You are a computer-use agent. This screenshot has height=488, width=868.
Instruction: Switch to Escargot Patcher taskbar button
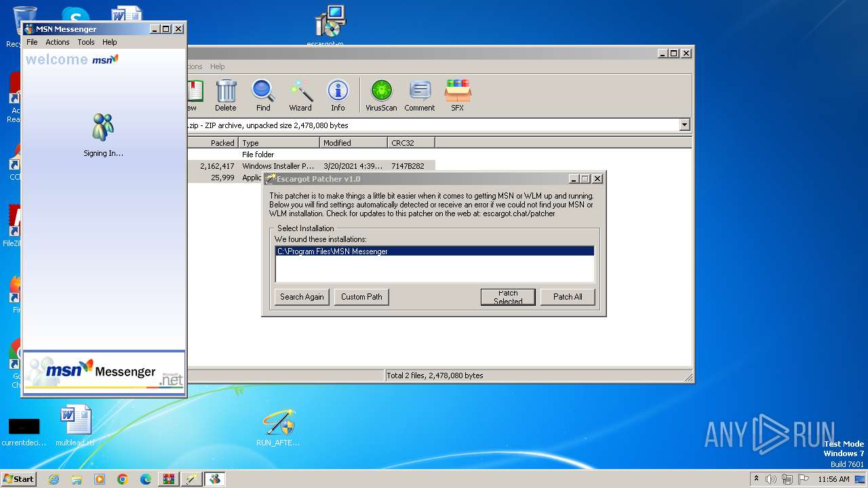pos(192,479)
